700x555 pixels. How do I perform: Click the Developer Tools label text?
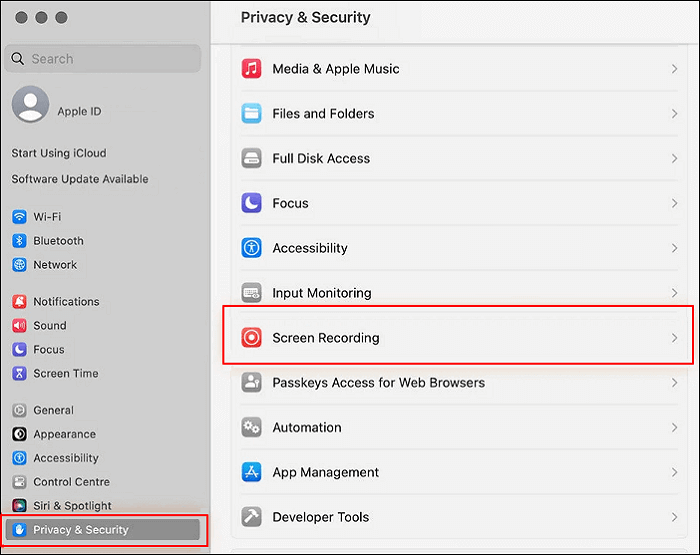(321, 517)
